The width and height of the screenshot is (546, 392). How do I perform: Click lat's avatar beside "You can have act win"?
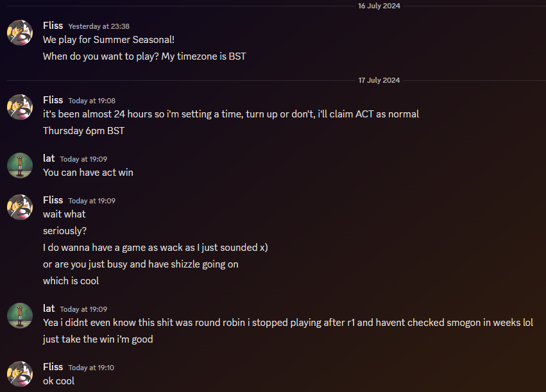point(20,166)
